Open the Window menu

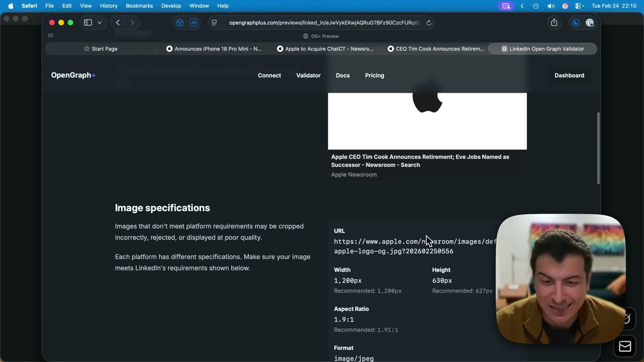(x=199, y=6)
